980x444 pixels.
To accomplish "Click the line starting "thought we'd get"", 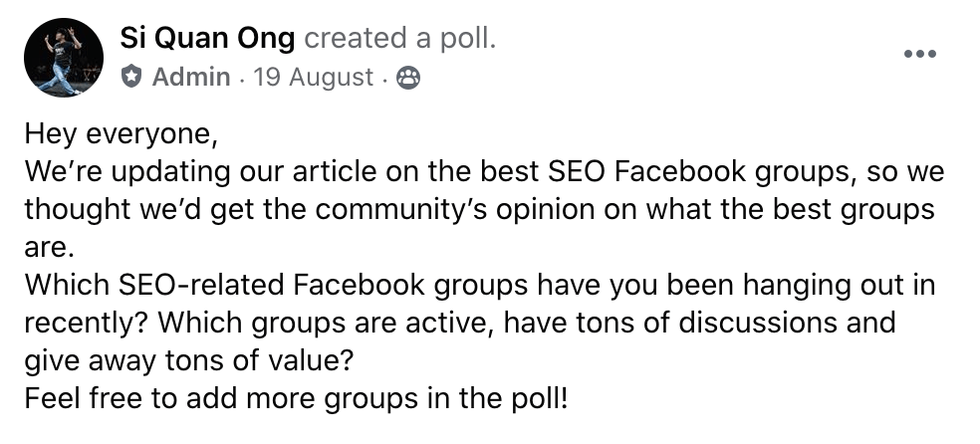I will click(479, 211).
